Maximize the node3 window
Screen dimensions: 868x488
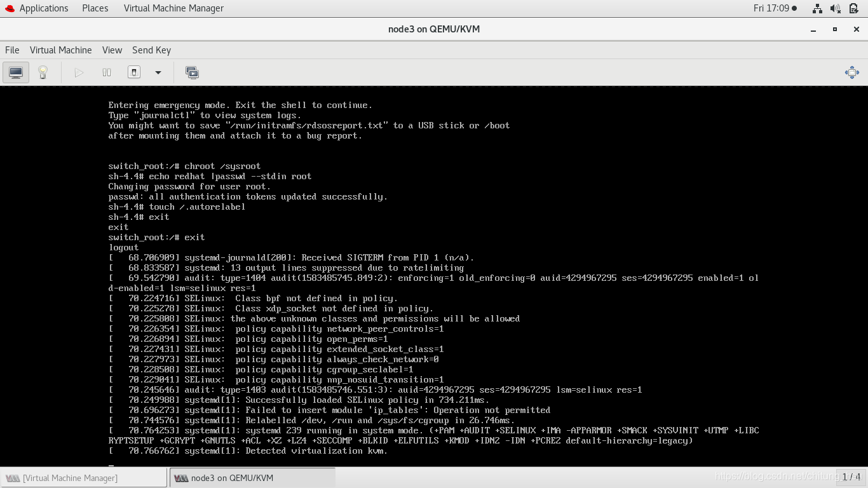(835, 29)
